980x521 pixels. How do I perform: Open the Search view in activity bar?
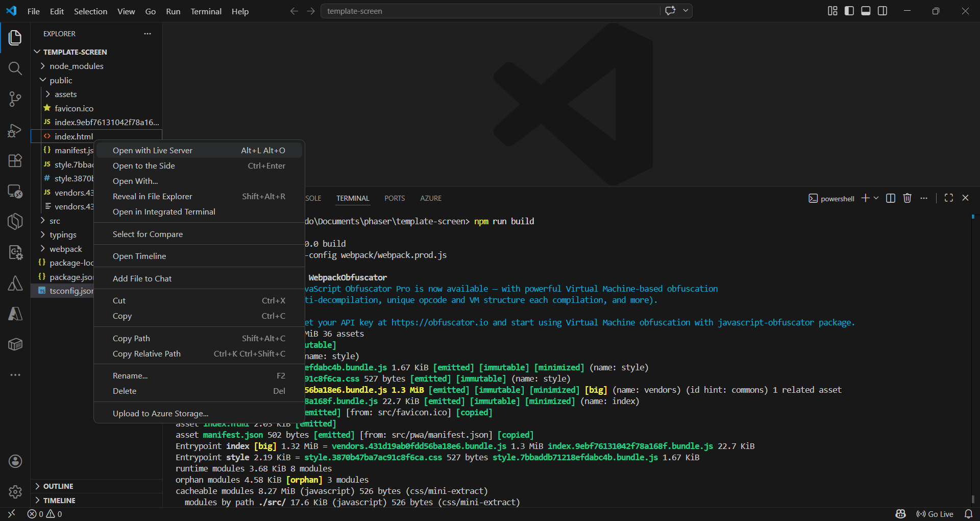pos(15,68)
